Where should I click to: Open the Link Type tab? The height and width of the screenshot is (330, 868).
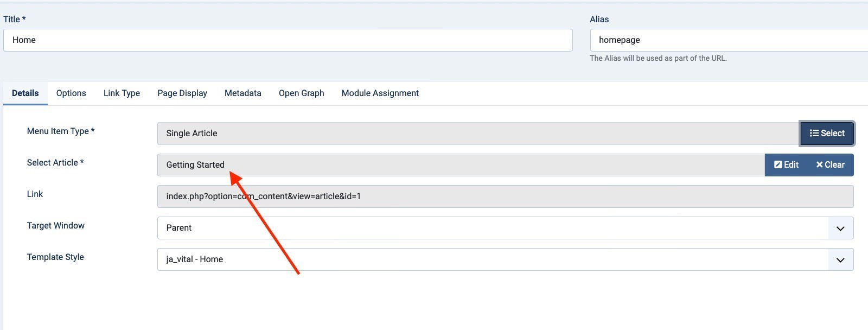122,93
